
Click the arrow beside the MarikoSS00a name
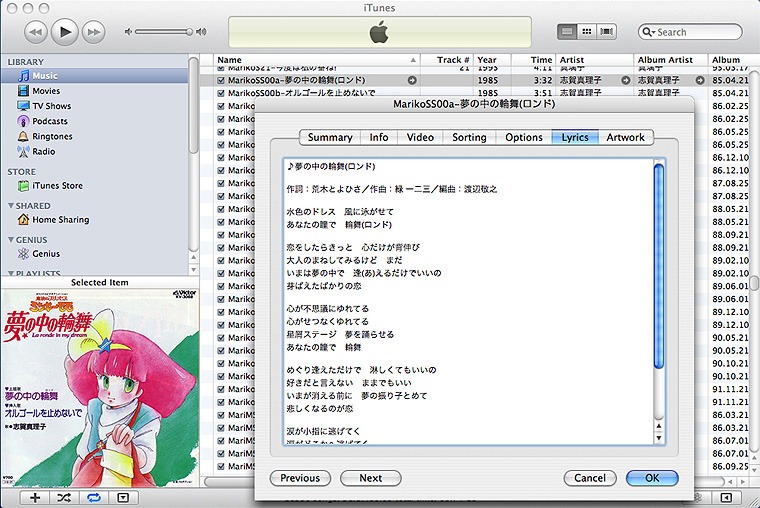click(x=412, y=80)
